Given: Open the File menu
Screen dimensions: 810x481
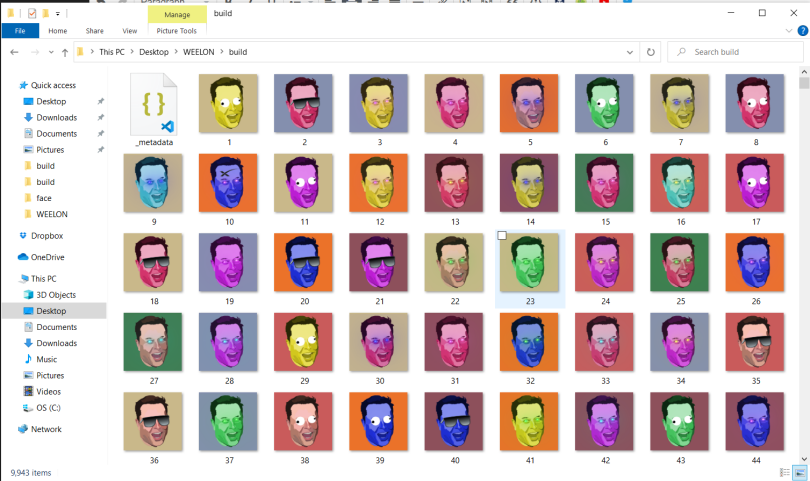Looking at the screenshot, I should coord(20,30).
